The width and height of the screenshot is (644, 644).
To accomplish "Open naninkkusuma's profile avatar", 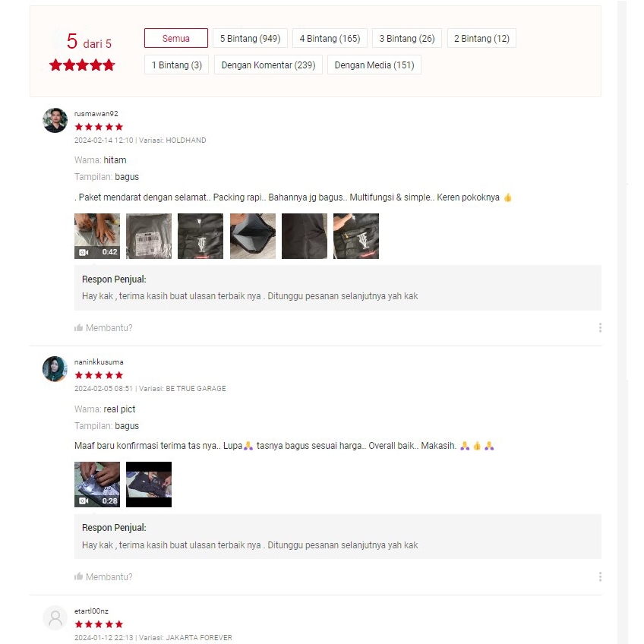I will tap(55, 369).
